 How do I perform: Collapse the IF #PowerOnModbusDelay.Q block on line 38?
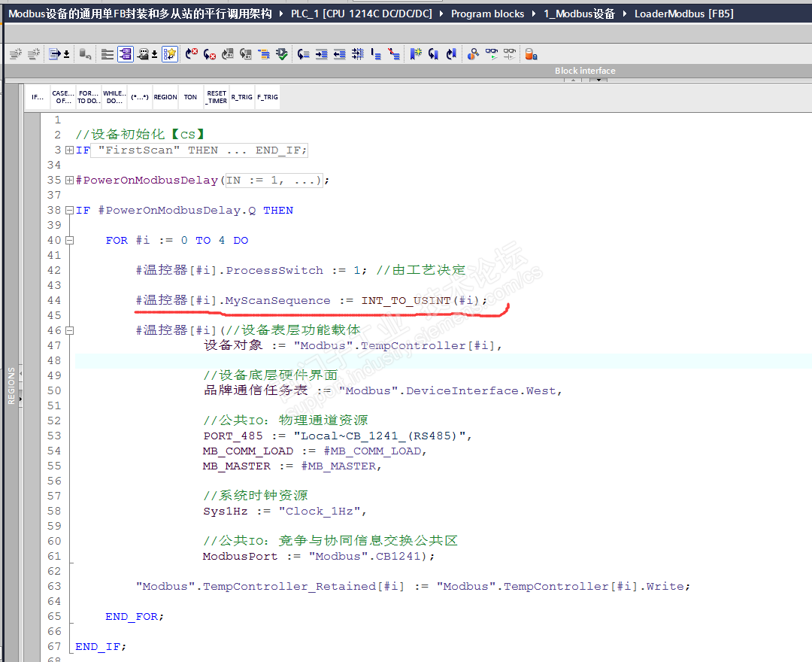pos(69,211)
